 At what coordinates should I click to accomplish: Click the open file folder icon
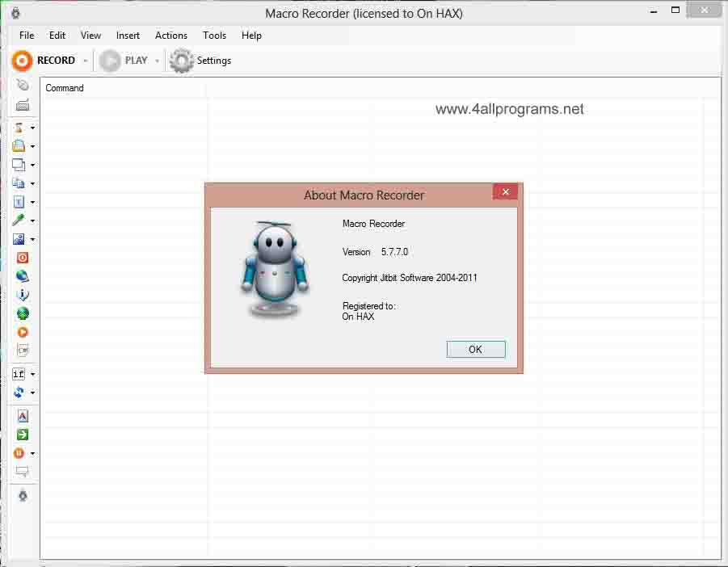point(19,145)
